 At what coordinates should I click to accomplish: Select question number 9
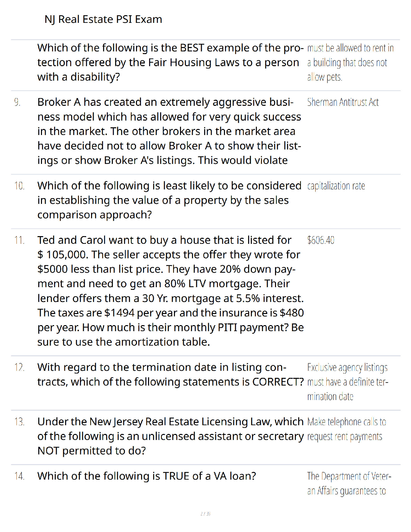[x=17, y=102]
